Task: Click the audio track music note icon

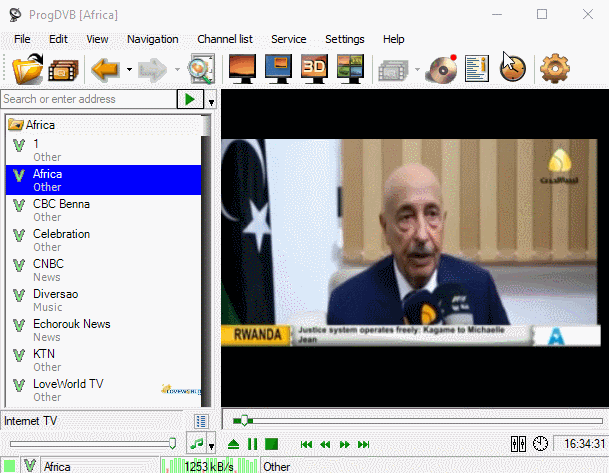Action: [x=197, y=443]
